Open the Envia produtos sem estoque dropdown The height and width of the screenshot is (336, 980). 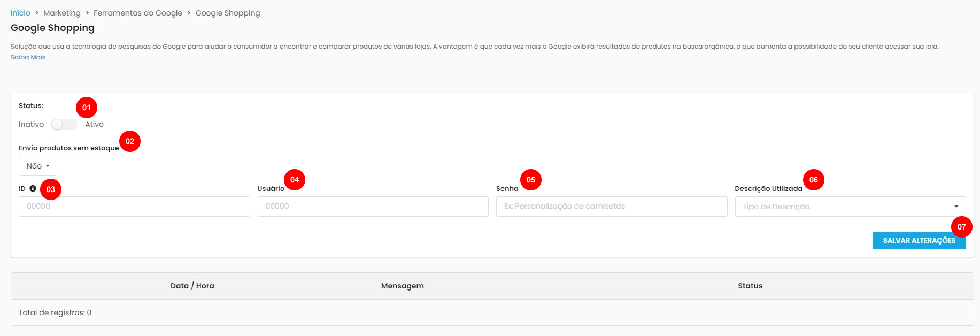38,166
